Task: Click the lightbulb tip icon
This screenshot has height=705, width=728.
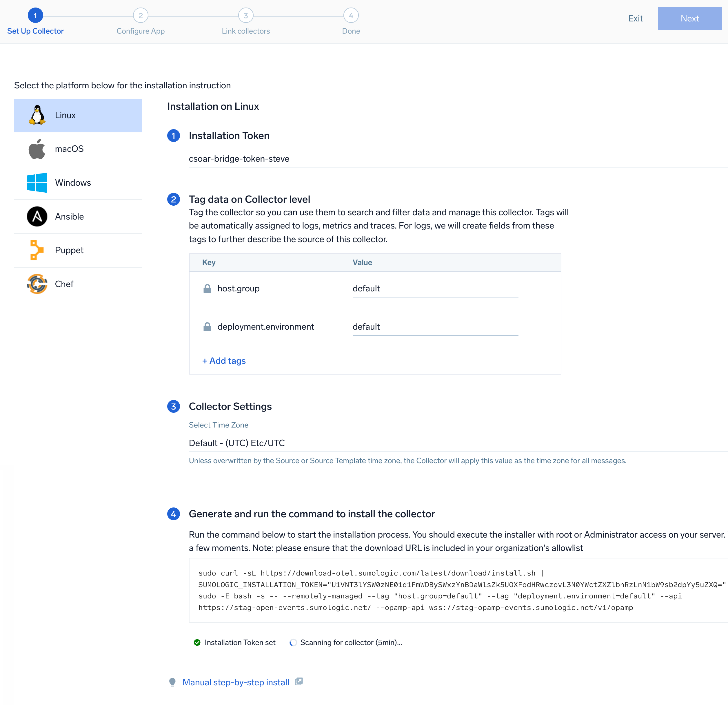Action: 172,682
